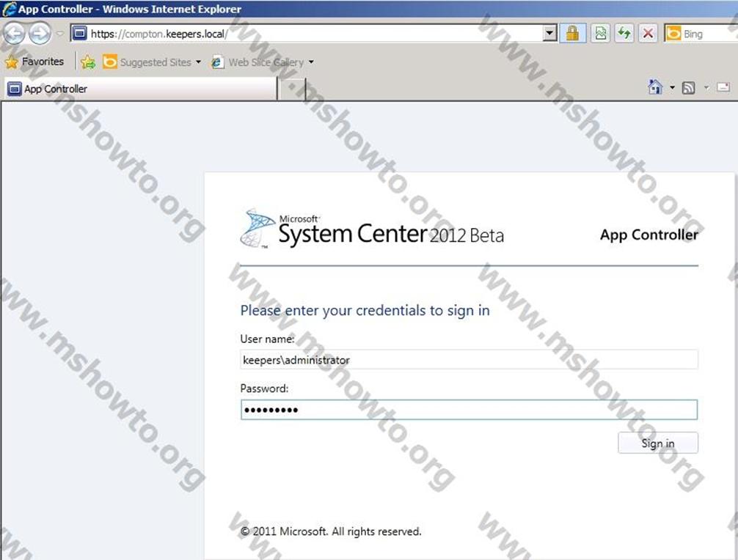The image size is (738, 560).
Task: Stop loading with the red X icon
Action: point(648,34)
